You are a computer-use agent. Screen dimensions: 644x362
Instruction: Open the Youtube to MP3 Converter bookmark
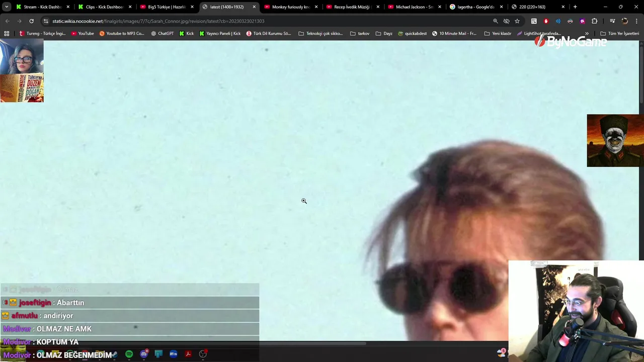(x=122, y=33)
